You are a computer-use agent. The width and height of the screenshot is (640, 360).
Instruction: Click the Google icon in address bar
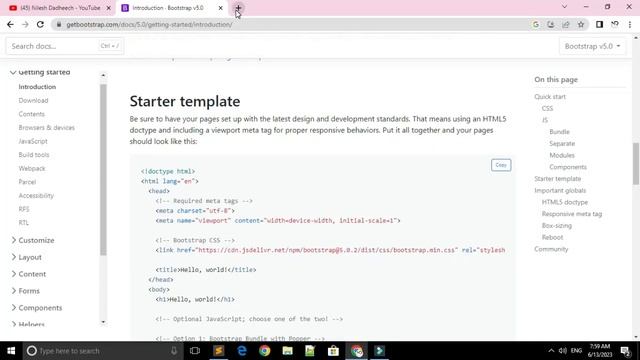coord(536,24)
